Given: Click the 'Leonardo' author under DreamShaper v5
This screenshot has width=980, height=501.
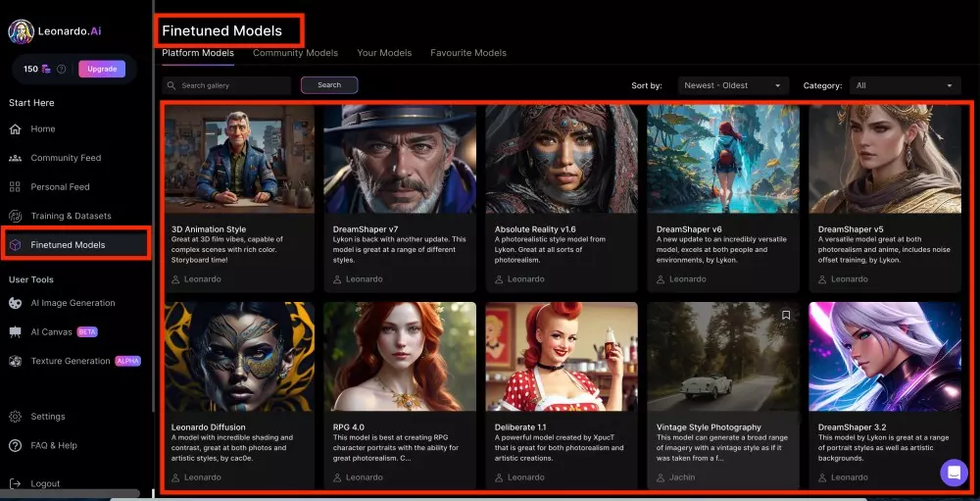Looking at the screenshot, I should (850, 279).
